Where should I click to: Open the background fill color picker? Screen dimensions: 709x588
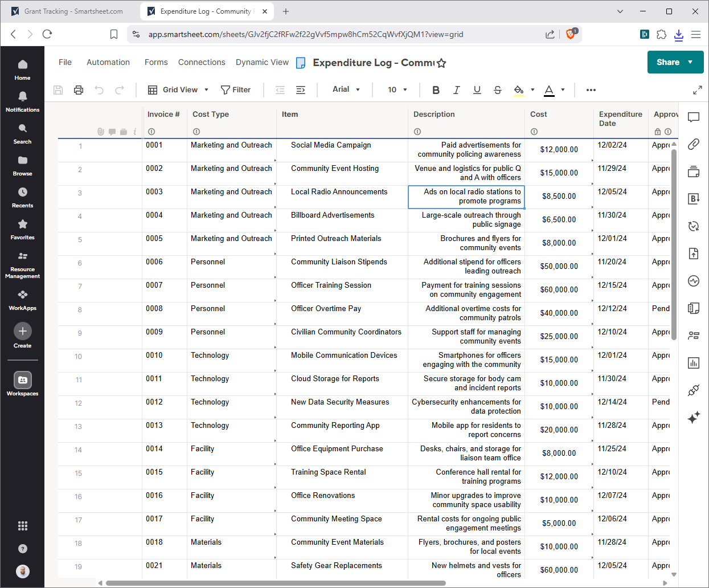[519, 90]
